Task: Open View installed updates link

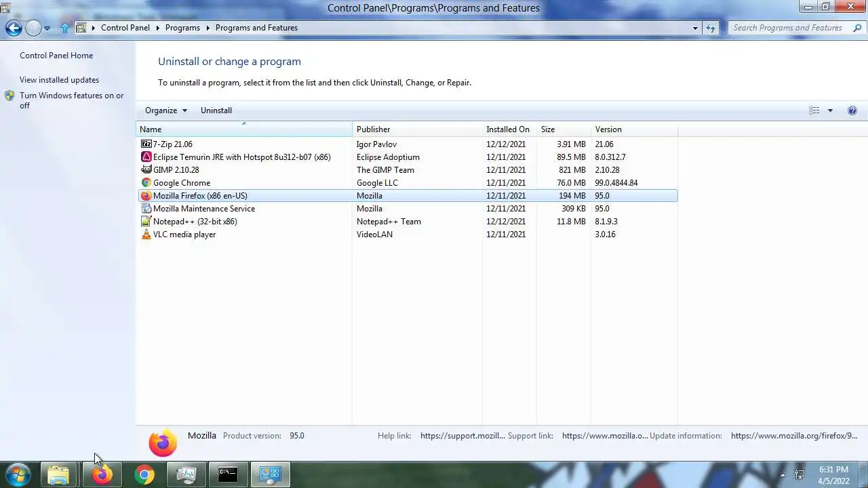Action: point(59,80)
